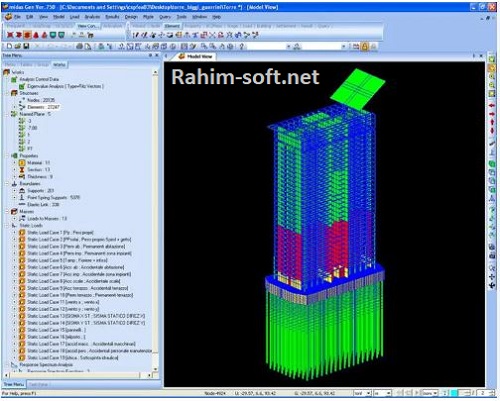The image size is (500, 401).
Task: Open the Model menu
Action: tap(59, 17)
